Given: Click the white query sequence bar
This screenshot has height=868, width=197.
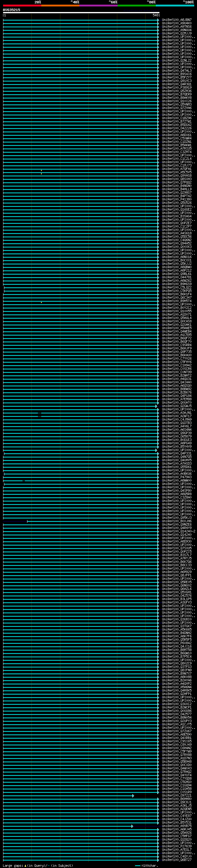Looking at the screenshot, I should pos(81,13).
